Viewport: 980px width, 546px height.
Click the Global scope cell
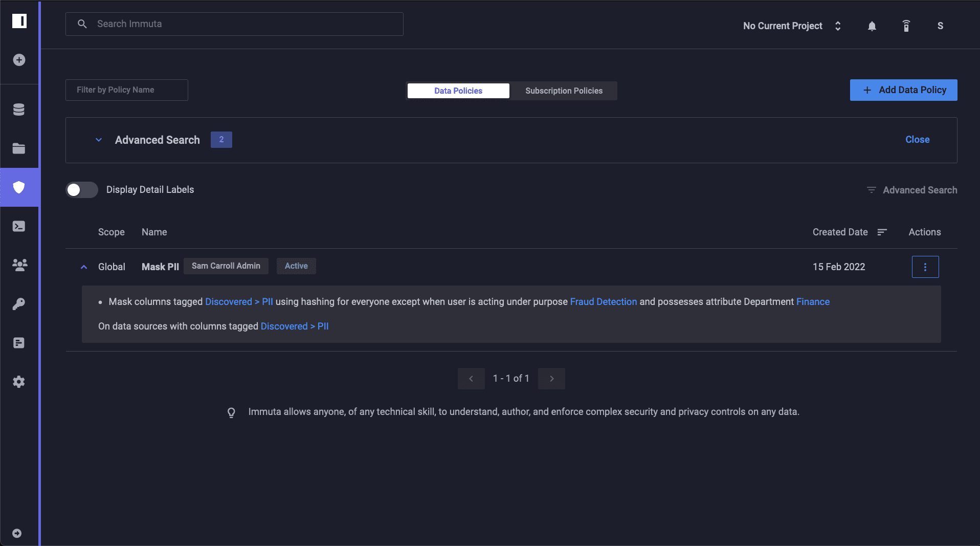(x=112, y=267)
